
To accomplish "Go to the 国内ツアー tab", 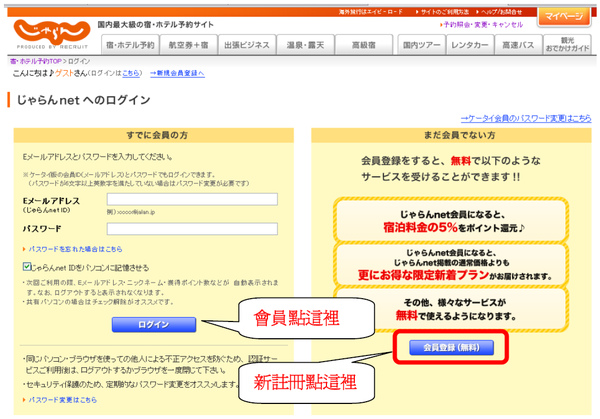I will (x=422, y=45).
